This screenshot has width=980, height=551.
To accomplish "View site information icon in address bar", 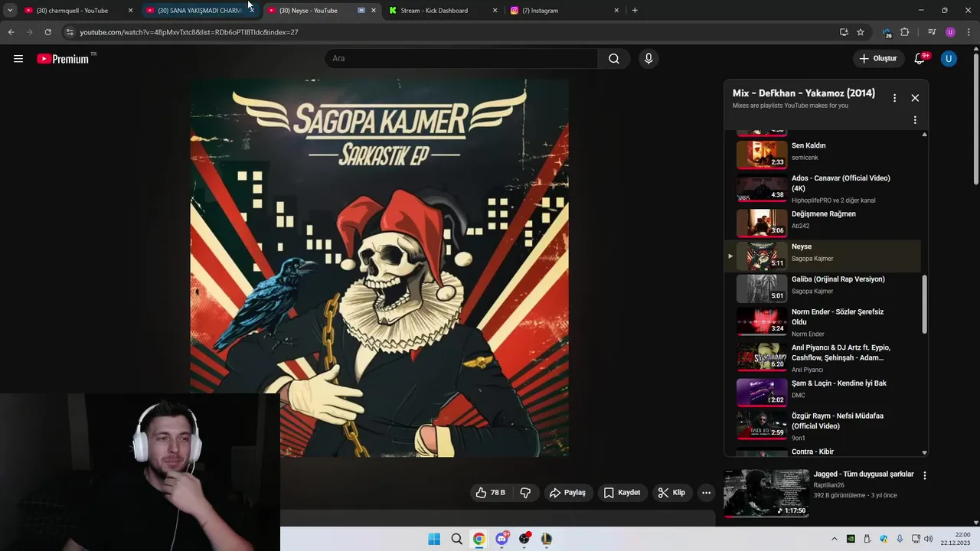I will (x=70, y=32).
